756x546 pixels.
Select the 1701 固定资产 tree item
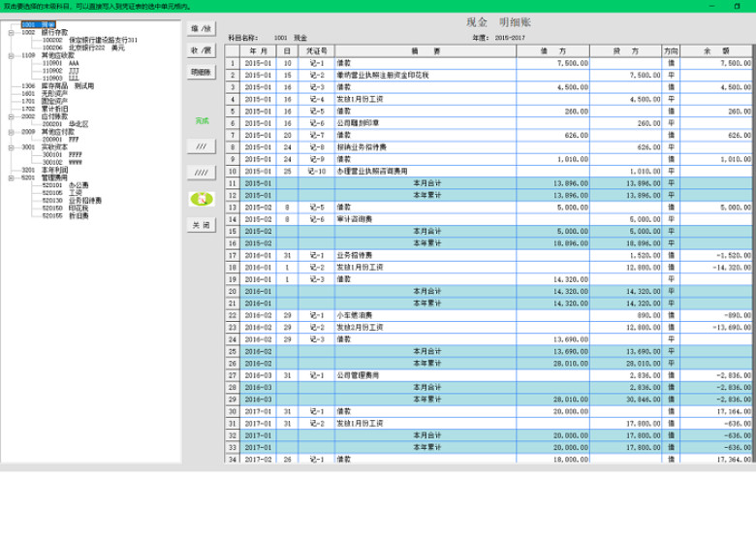click(x=45, y=101)
